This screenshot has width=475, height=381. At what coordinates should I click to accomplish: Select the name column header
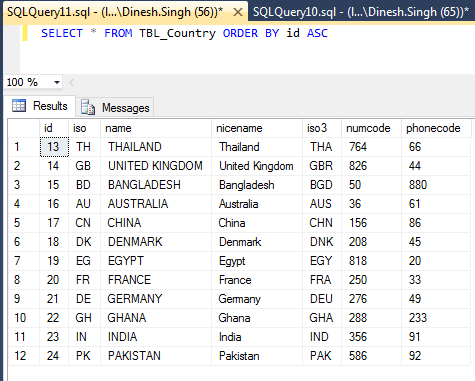tap(156, 128)
